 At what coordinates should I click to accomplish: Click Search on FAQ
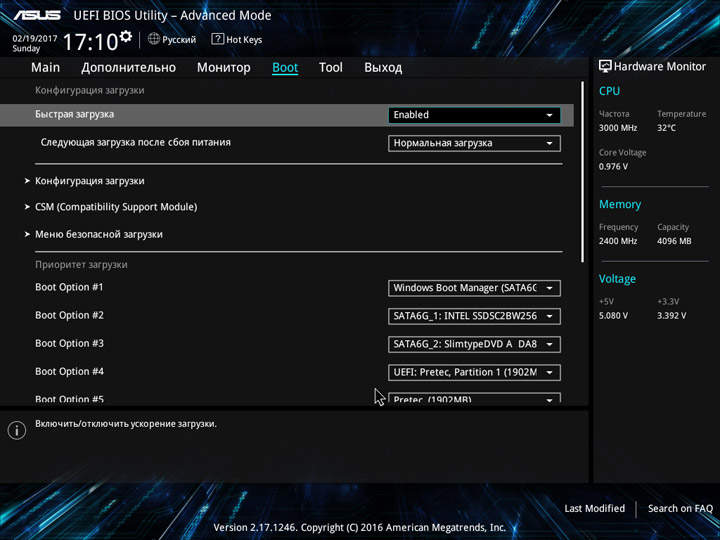pyautogui.click(x=681, y=508)
